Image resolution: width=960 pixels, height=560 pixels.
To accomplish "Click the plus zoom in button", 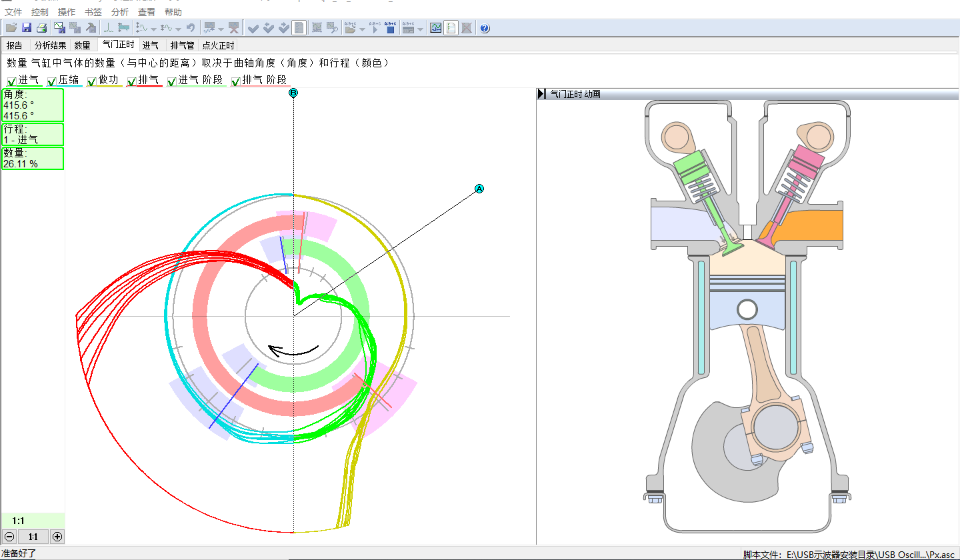I will coord(57,537).
